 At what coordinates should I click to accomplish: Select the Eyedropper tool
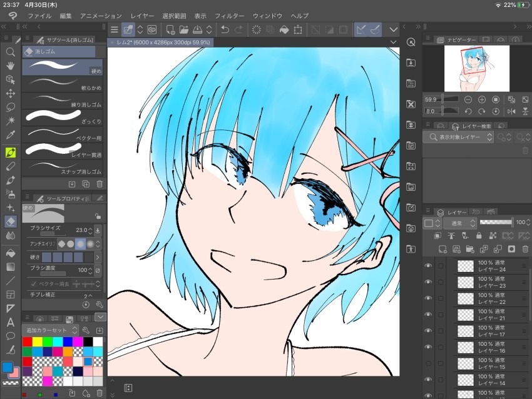(9, 135)
